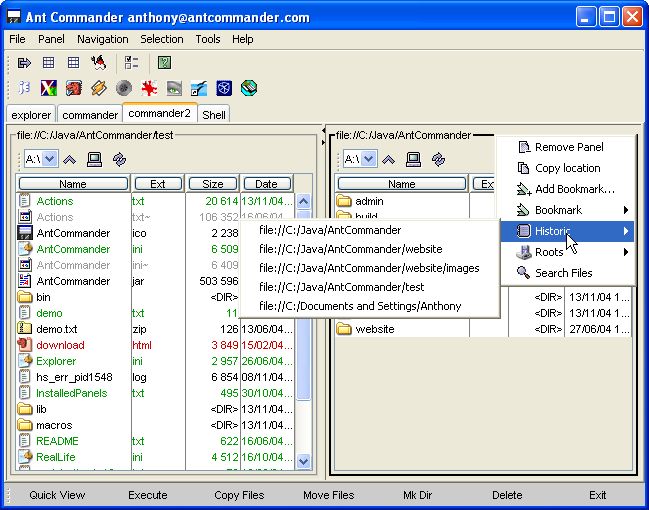The image size is (649, 510).
Task: Click the checklist icon in top toolbar
Action: (x=132, y=63)
